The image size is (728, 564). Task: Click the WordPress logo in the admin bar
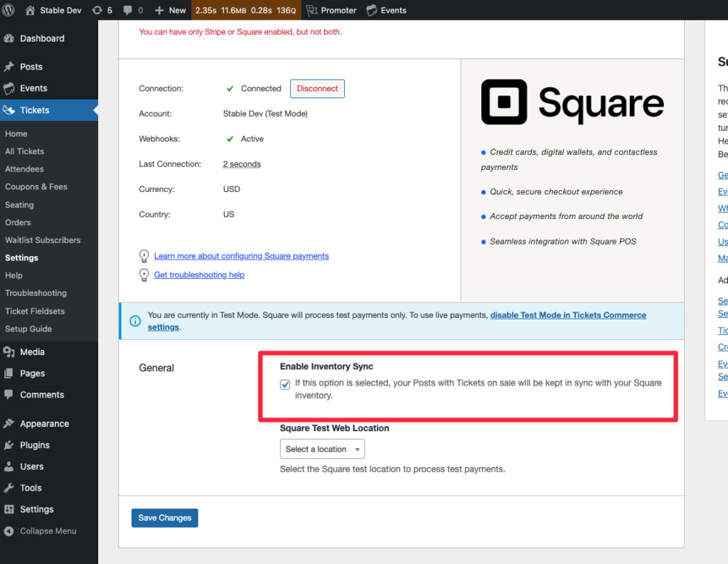[x=10, y=10]
